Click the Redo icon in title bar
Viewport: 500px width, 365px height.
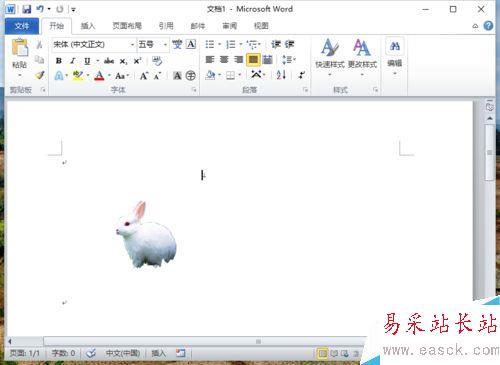tap(60, 9)
